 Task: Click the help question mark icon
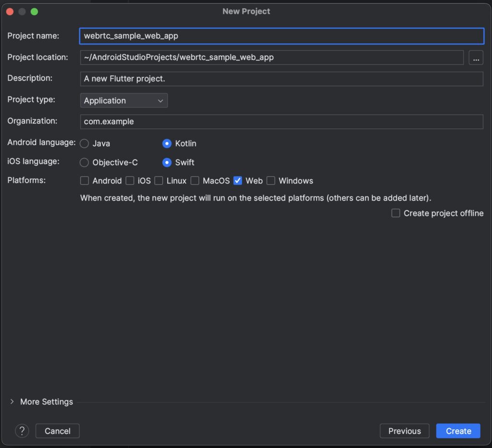point(22,431)
